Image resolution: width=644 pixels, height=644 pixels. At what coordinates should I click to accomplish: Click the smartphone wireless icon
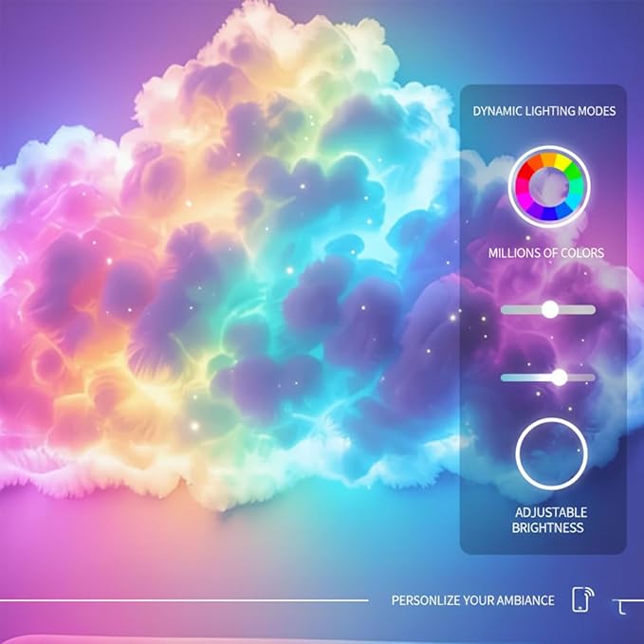pyautogui.click(x=583, y=599)
